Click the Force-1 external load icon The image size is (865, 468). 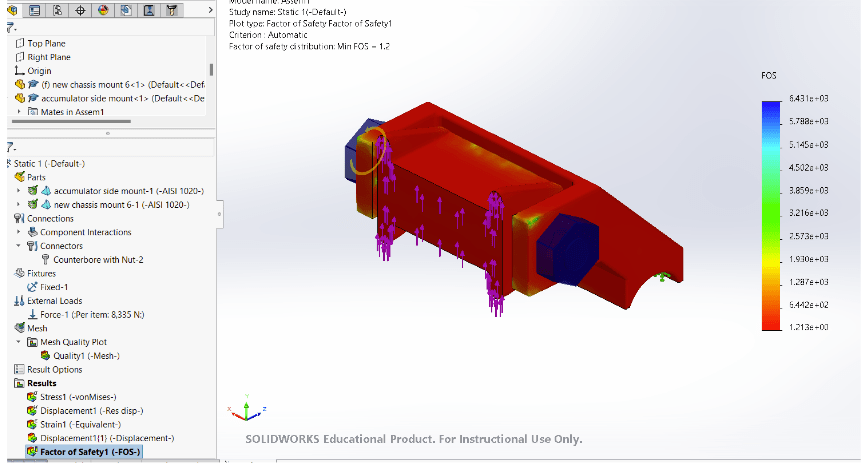32,314
